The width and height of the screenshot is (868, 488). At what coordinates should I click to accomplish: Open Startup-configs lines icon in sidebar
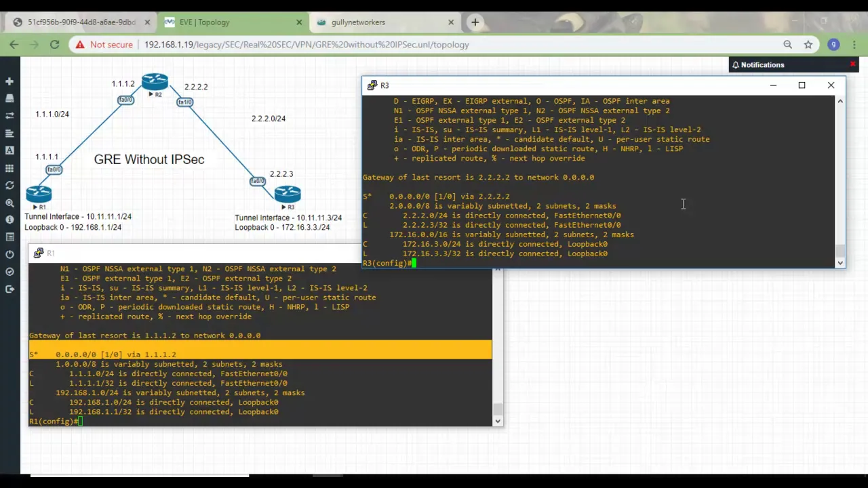click(x=9, y=134)
